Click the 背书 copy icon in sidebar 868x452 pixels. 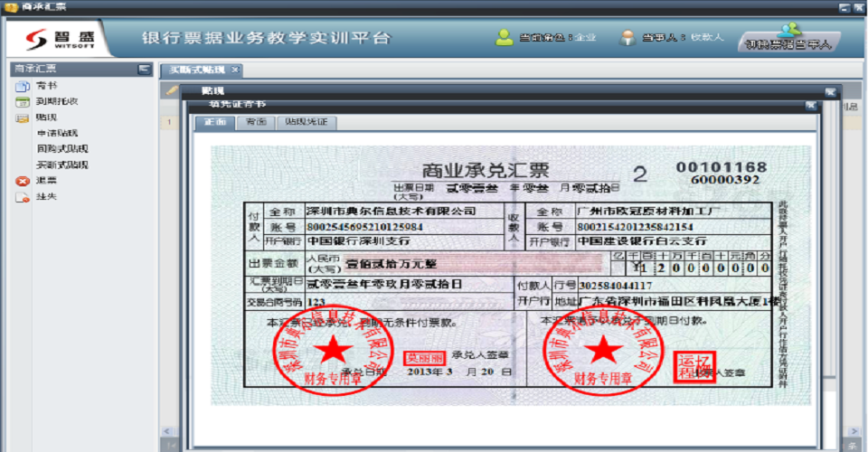[x=22, y=86]
